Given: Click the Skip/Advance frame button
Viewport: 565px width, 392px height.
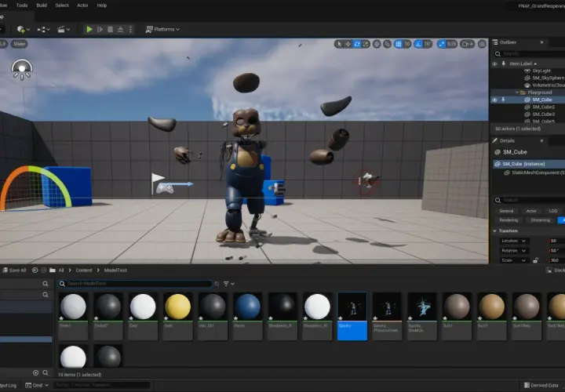Looking at the screenshot, I should [100, 29].
